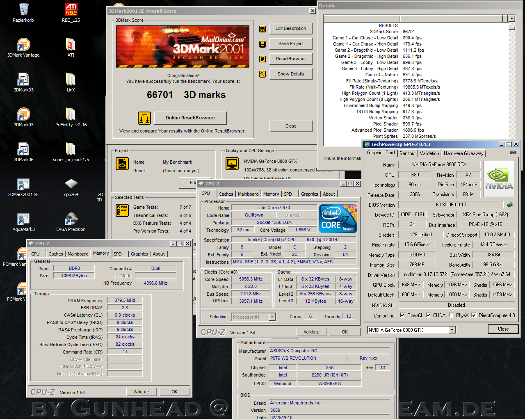Click Close button in GPU-Z window
525x420 pixels.
tap(503, 329)
